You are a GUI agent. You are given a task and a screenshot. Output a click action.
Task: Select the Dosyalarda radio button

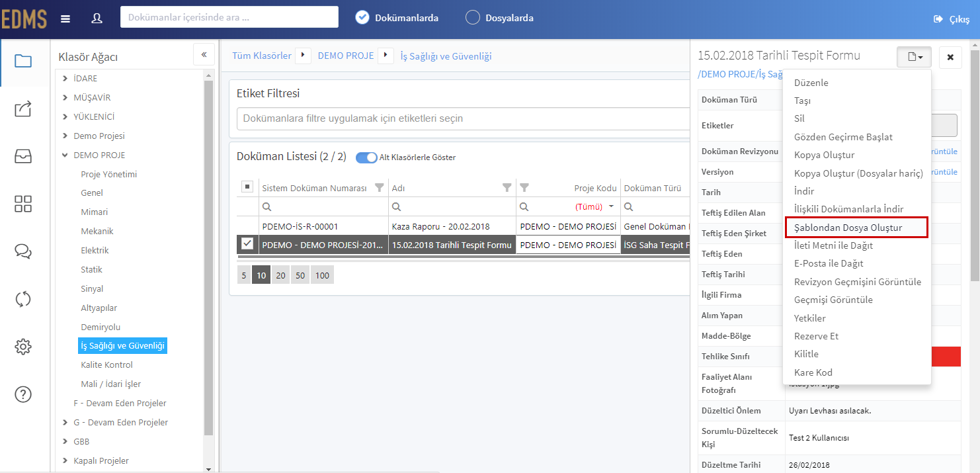(472, 18)
